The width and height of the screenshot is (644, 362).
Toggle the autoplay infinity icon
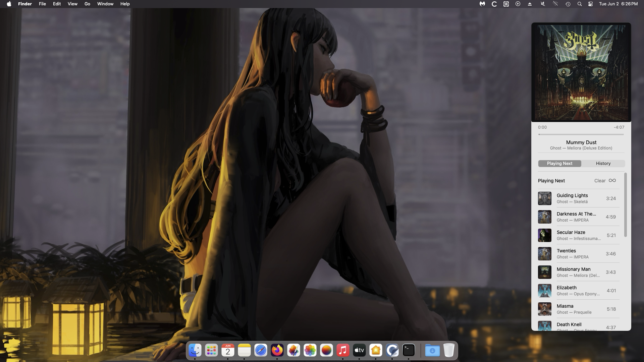coord(612,181)
